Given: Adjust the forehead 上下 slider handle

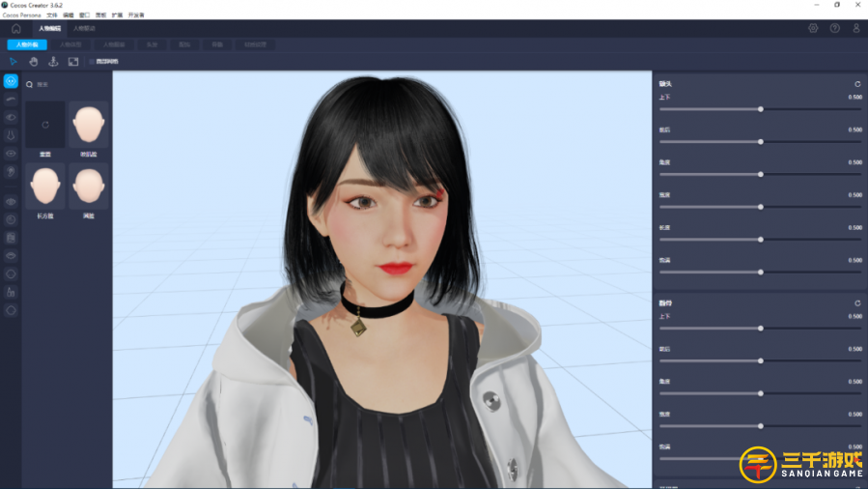Looking at the screenshot, I should pyautogui.click(x=761, y=109).
